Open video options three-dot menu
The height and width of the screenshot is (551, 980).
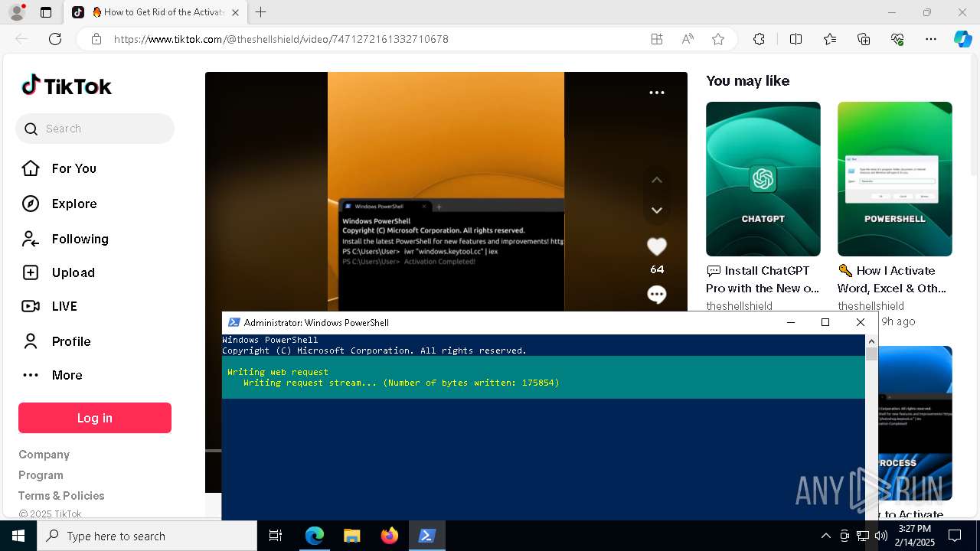pyautogui.click(x=657, y=93)
